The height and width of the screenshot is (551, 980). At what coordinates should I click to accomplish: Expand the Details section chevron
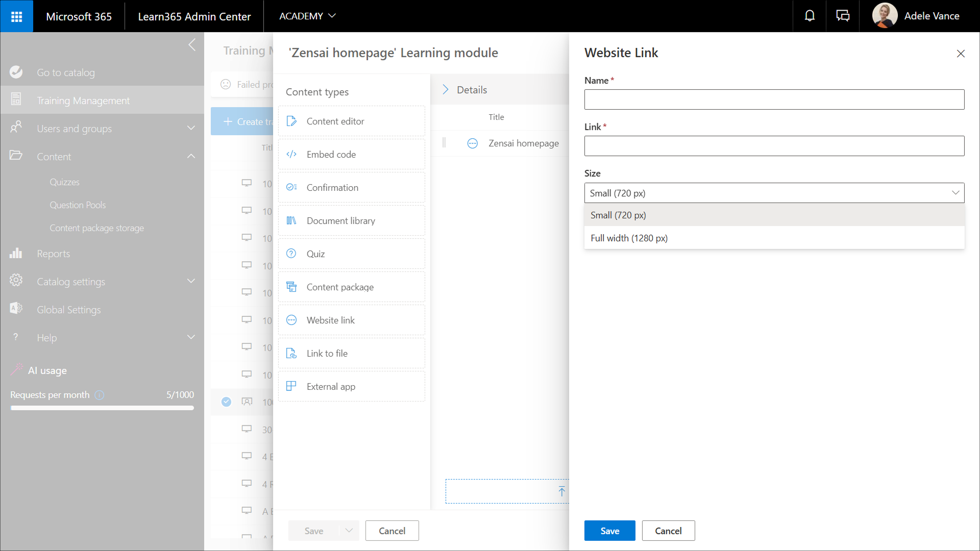click(x=445, y=90)
